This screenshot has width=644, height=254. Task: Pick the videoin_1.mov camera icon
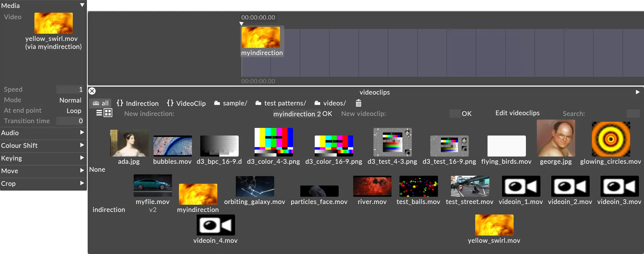coord(521,186)
